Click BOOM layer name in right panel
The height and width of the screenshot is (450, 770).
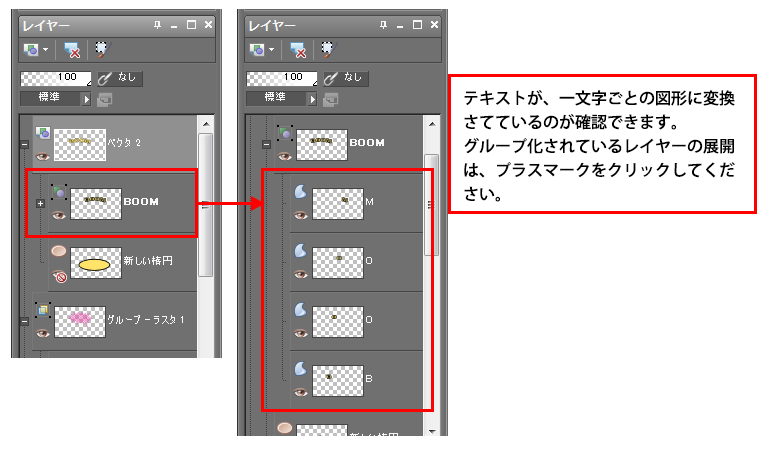(x=367, y=143)
